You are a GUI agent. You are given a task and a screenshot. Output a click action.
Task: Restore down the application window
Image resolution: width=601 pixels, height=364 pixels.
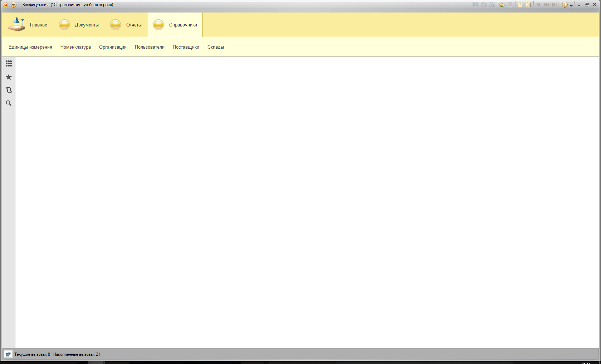click(x=587, y=5)
